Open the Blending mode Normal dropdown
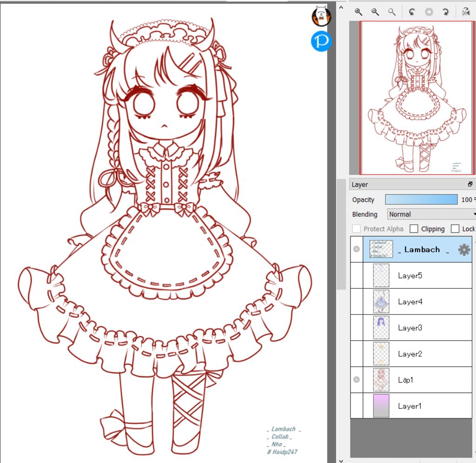The width and height of the screenshot is (476, 463). pyautogui.click(x=431, y=214)
